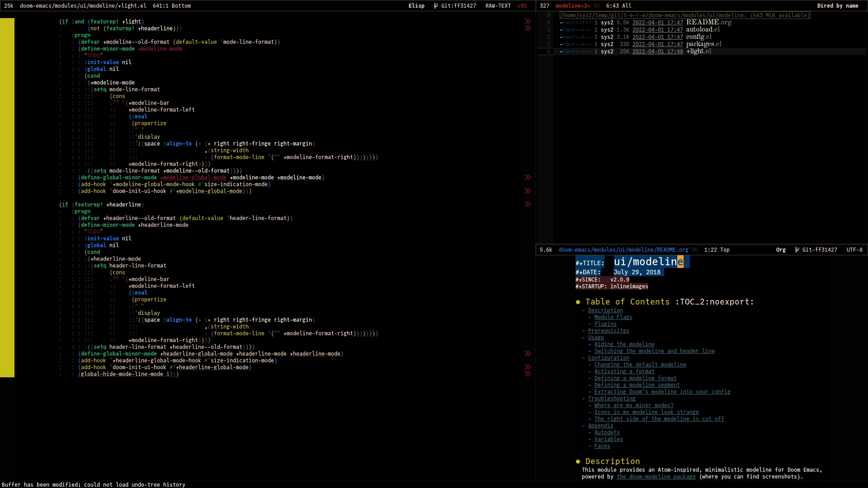Click the red fringe arrow beside global-hide-mode-line-mode line
The width and height of the screenshot is (868, 488).
pos(528,374)
